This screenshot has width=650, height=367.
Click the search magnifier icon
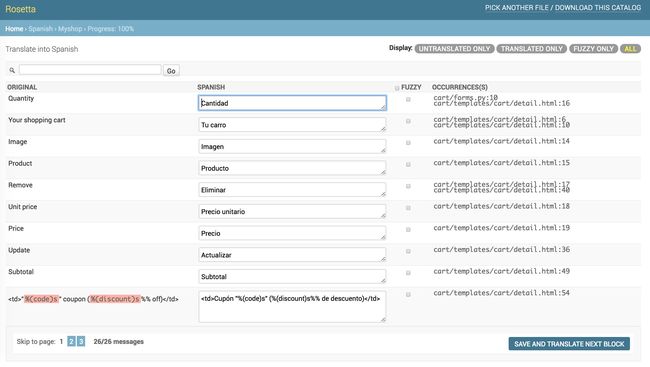pyautogui.click(x=12, y=70)
